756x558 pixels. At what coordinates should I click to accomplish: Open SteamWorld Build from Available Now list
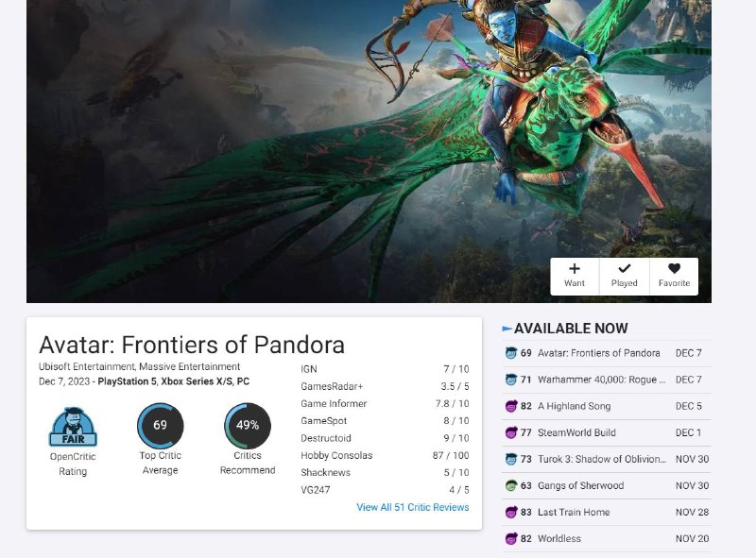[606, 432]
